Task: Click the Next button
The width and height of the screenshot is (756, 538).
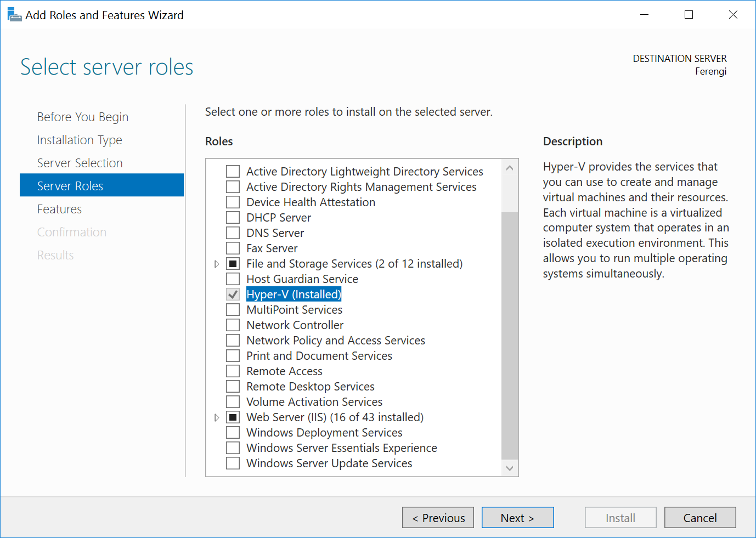Action: (x=517, y=518)
